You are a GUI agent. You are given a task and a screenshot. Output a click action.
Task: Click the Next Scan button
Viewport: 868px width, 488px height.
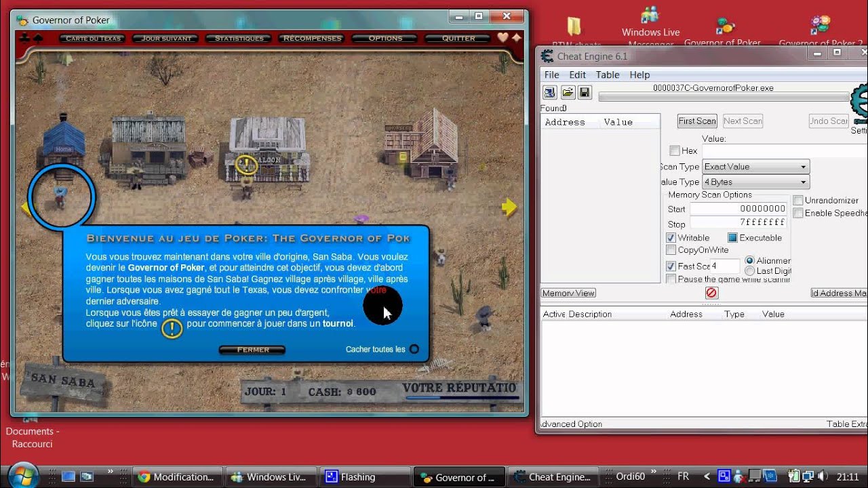click(x=743, y=121)
